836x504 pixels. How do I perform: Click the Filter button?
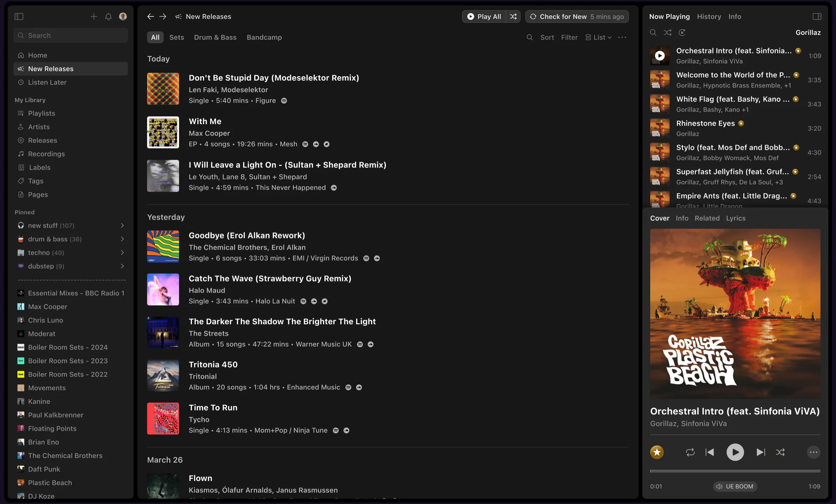pos(569,37)
